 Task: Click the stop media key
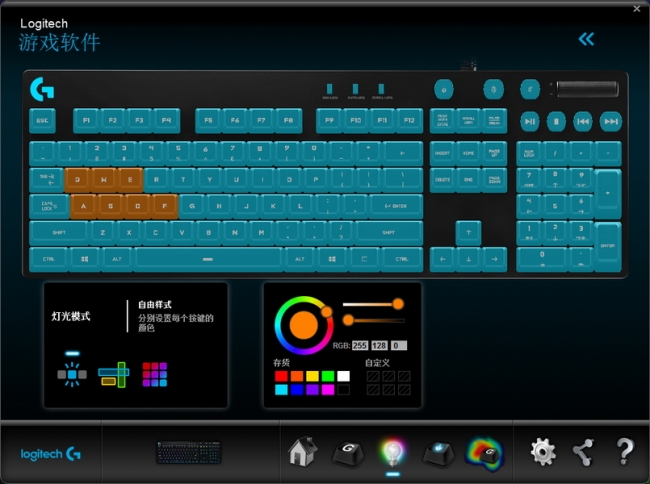tap(556, 121)
